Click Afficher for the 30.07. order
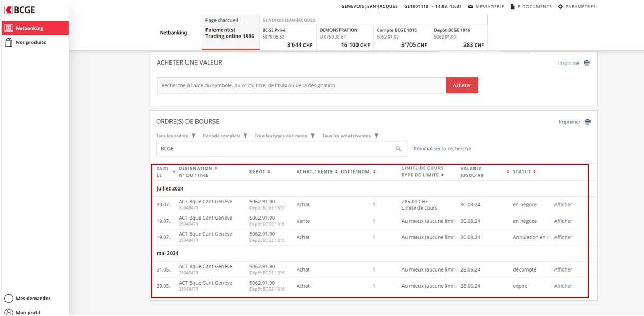The width and height of the screenshot is (644, 316). pos(563,205)
